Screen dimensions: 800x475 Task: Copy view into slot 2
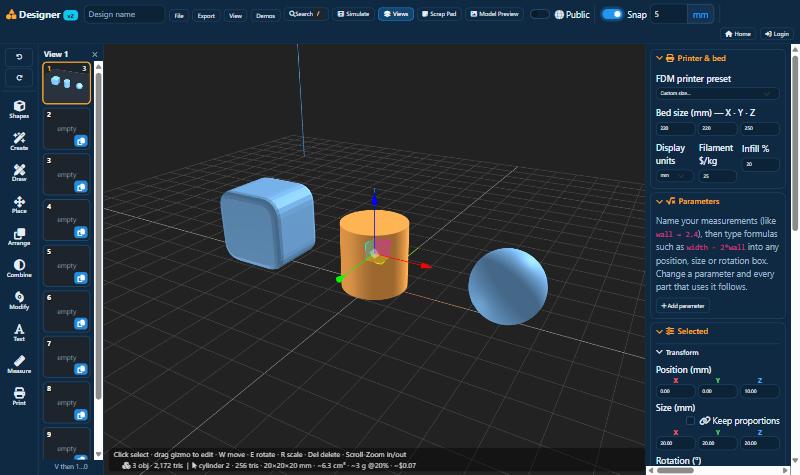click(81, 141)
